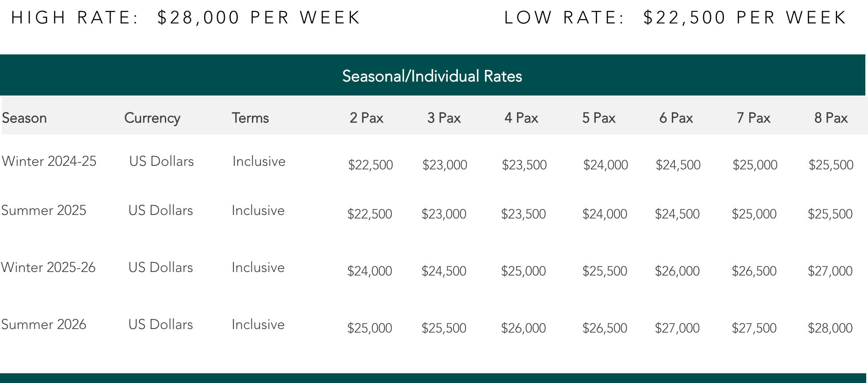
Task: Click the Winter 2025-26 season row label
Action: coord(48,268)
